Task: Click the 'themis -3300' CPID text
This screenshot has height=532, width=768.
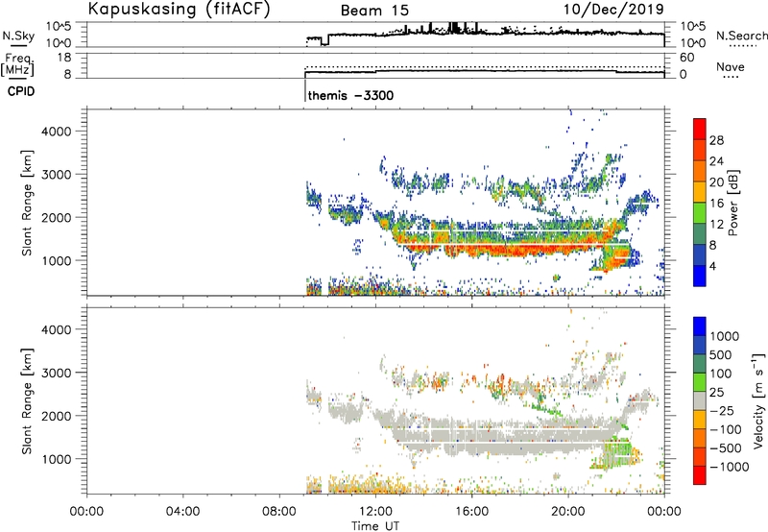Action: click(350, 95)
